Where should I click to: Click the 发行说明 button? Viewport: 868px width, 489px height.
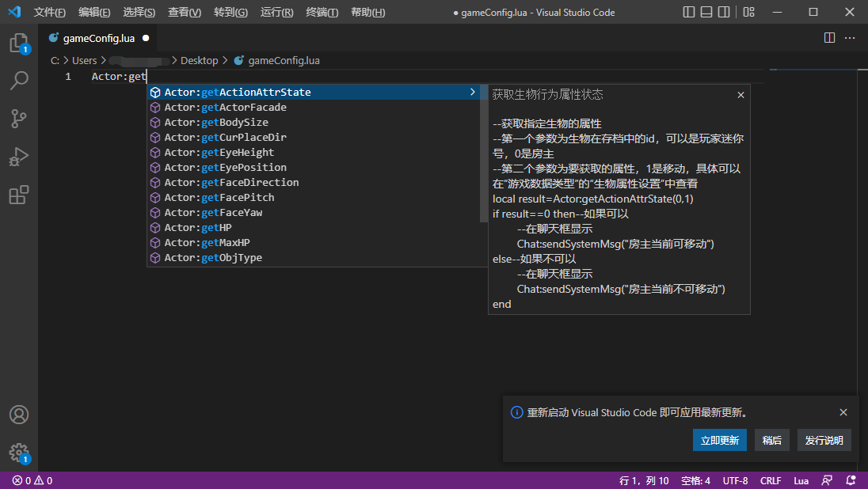pyautogui.click(x=824, y=440)
